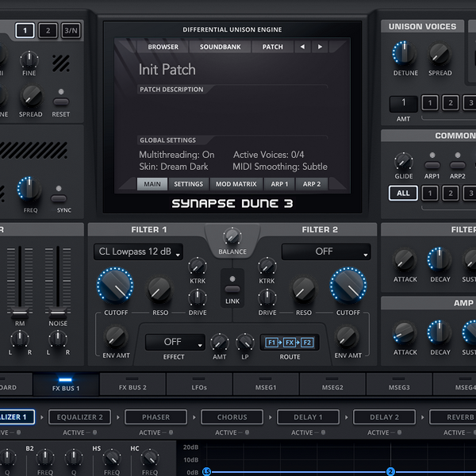Toggle Delay 1 ACTIVE indicator
Viewport: 476px width, 476px height.
[324, 432]
